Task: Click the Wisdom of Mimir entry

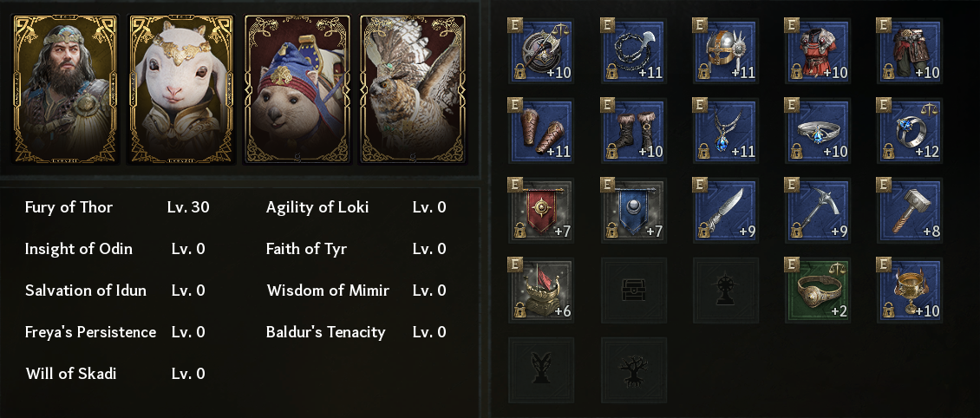Action: (x=328, y=291)
